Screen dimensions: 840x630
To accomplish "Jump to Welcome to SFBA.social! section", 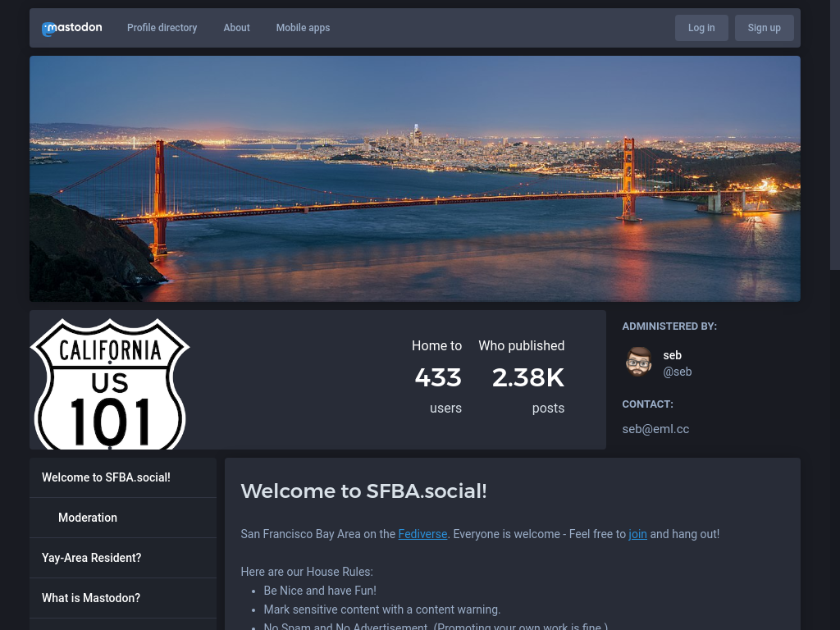I will click(106, 477).
